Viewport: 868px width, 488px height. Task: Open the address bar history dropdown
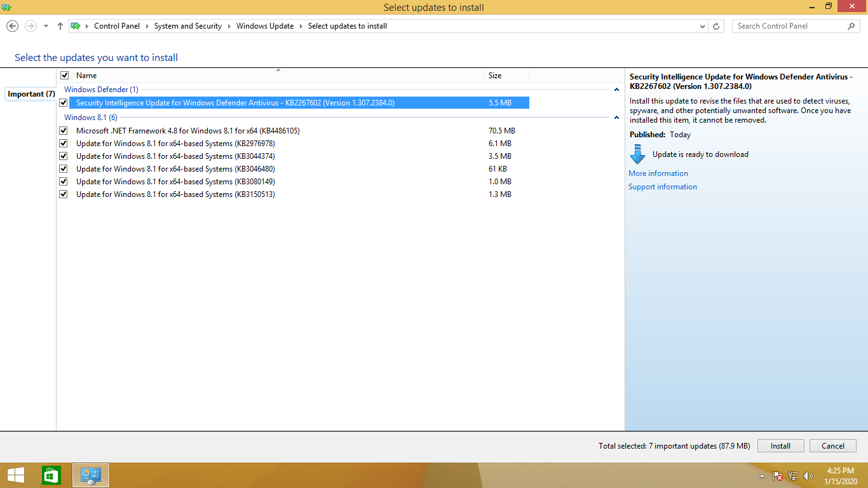(x=702, y=26)
